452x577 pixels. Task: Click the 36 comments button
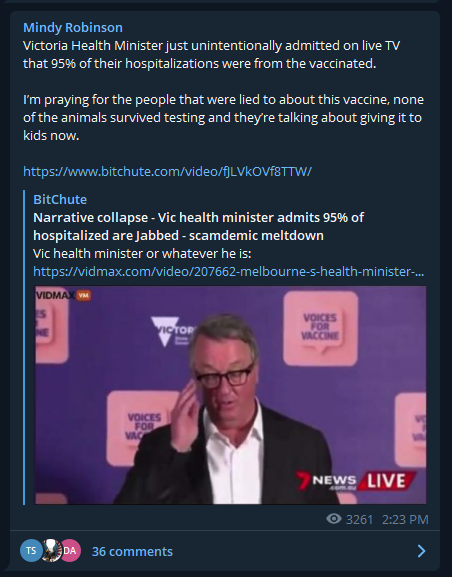(x=132, y=551)
